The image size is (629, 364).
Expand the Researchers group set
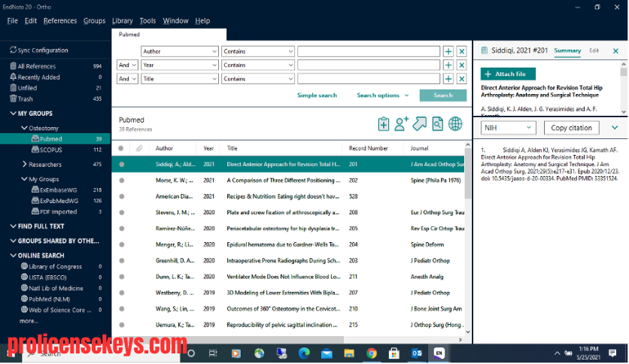click(x=25, y=164)
